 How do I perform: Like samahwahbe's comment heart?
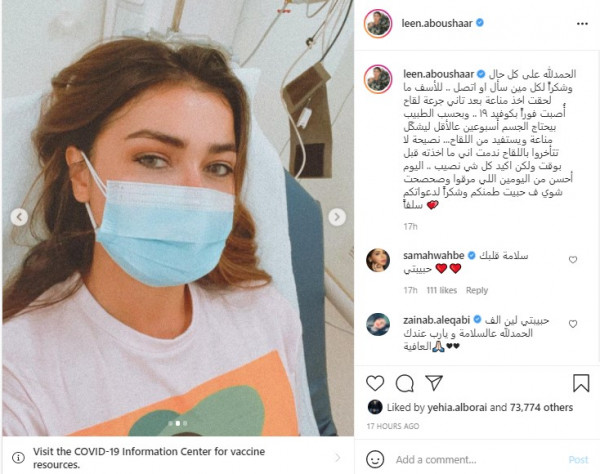click(573, 260)
